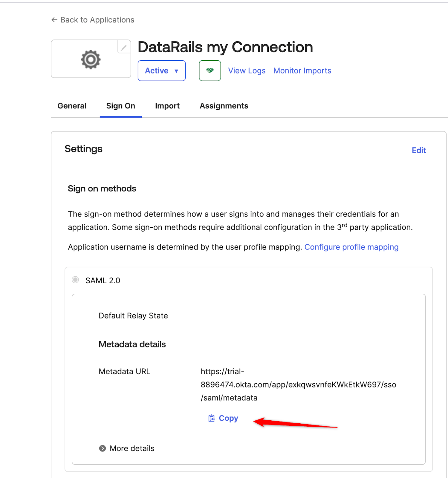This screenshot has width=448, height=478.
Task: Click the Metadata URL text value
Action: [298, 384]
